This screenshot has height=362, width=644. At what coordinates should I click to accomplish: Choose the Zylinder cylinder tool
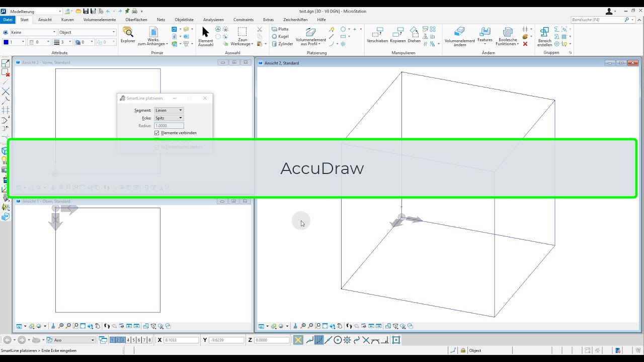[x=282, y=44]
